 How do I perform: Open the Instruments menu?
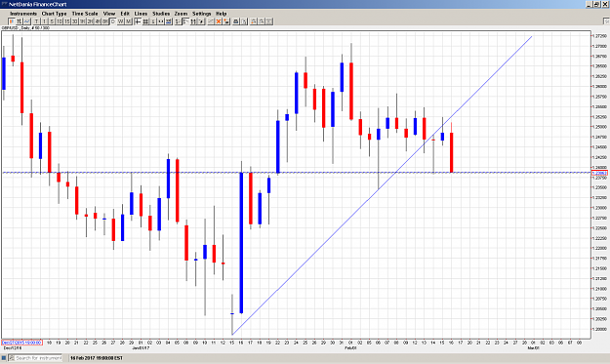[23, 14]
